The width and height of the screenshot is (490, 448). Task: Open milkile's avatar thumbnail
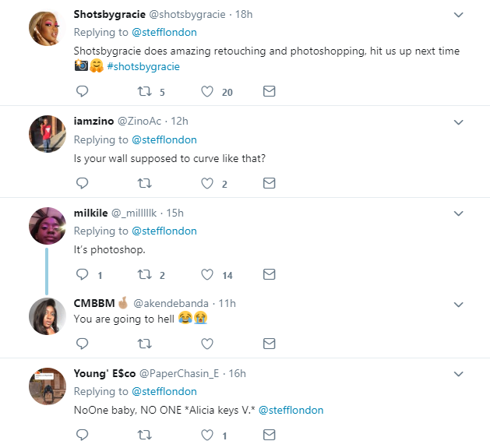47,226
